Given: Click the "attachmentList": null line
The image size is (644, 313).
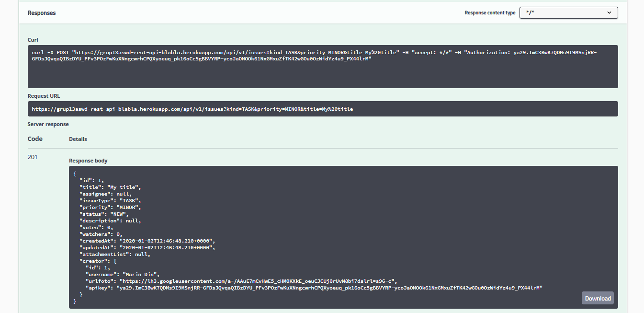Looking at the screenshot, I should point(115,254).
